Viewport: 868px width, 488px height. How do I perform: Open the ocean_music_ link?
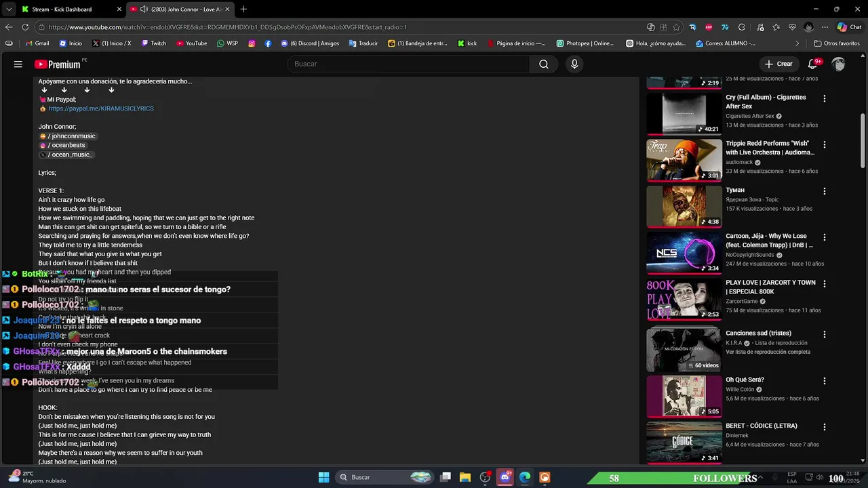[x=66, y=155]
